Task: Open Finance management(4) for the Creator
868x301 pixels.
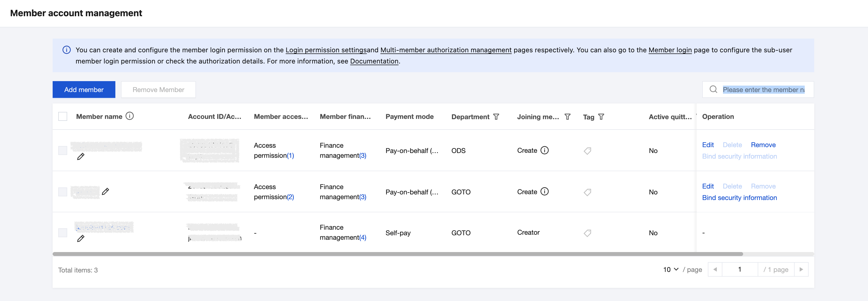Action: click(362, 238)
